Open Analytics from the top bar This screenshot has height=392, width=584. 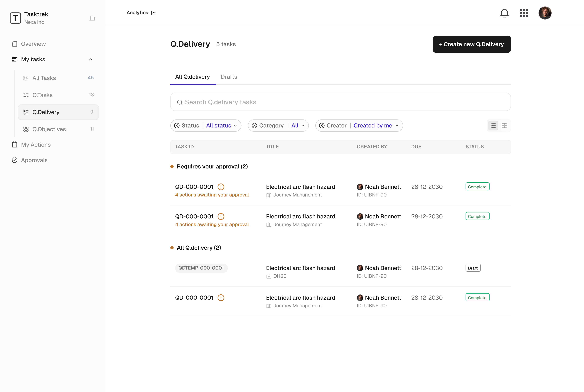[141, 13]
